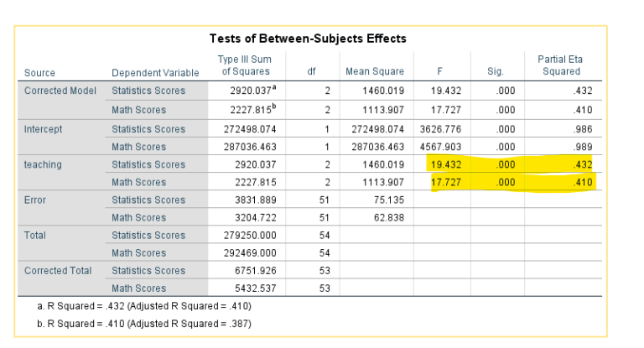Click the Intercept F value 3626.776
The width and height of the screenshot is (644, 348).
pyautogui.click(x=436, y=130)
